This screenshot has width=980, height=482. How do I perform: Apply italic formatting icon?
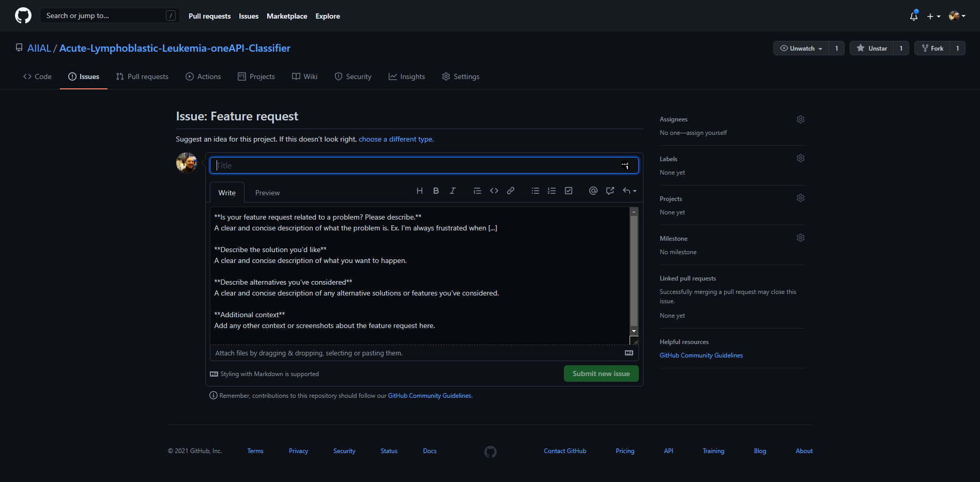(453, 191)
